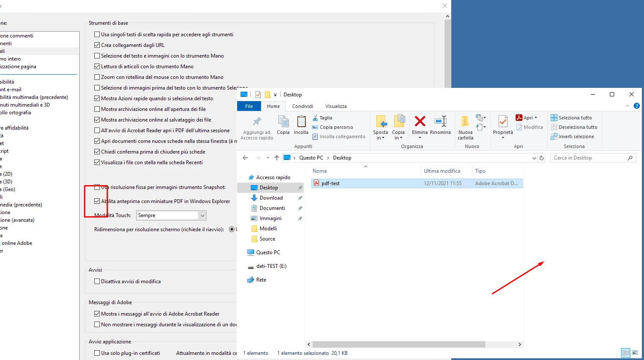The width and height of the screenshot is (644, 360).
Task: Click the Copia icon in Explorer ribbon
Action: (283, 122)
